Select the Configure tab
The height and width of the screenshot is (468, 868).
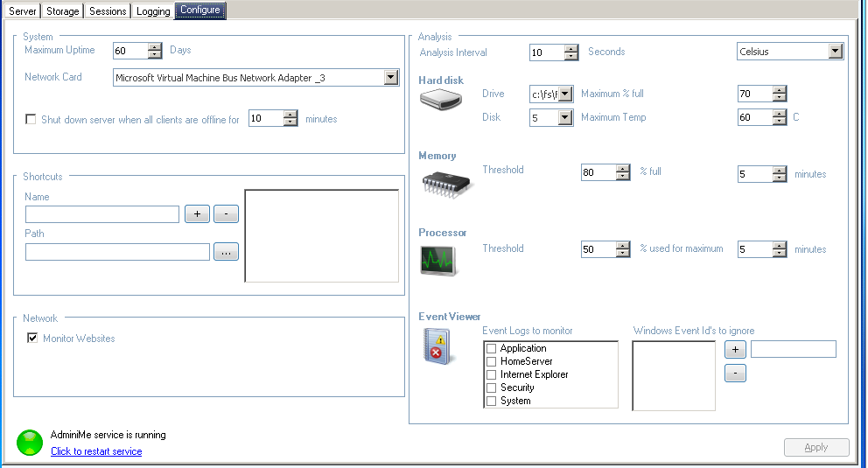click(x=200, y=10)
